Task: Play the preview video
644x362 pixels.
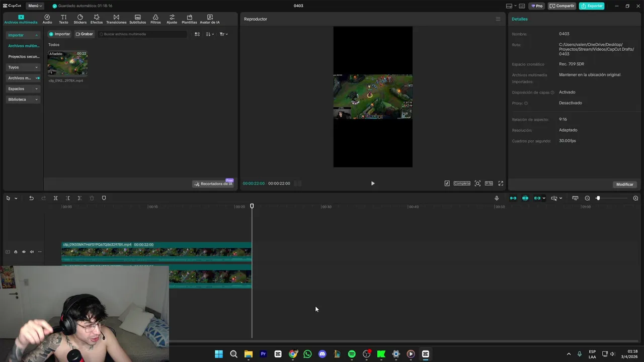Action: (x=373, y=184)
